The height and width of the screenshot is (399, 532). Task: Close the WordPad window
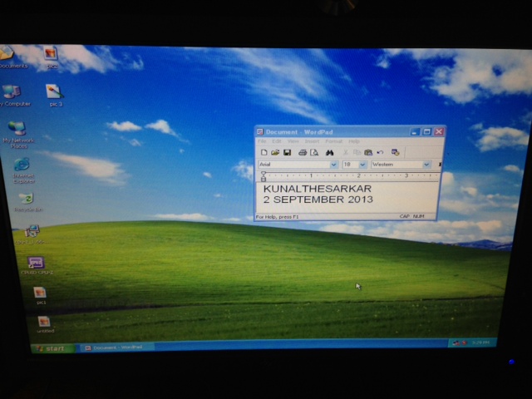coord(439,131)
